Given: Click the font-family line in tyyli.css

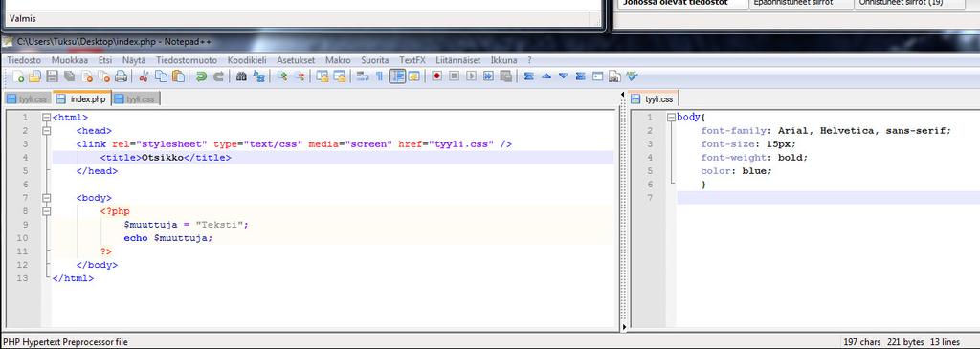Looking at the screenshot, I should 825,130.
